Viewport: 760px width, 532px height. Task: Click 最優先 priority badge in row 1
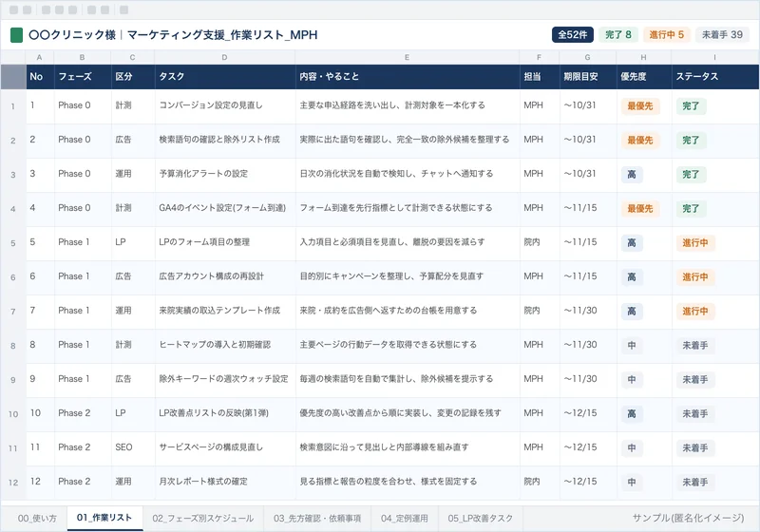tap(640, 106)
